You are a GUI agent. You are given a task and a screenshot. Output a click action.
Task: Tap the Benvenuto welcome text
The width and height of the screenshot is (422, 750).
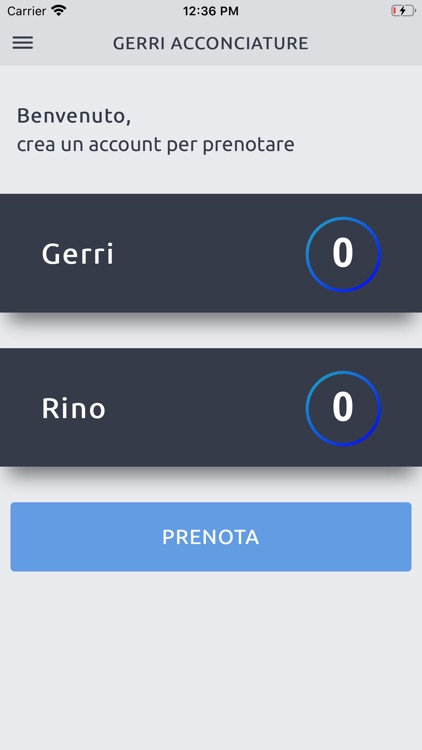[74, 116]
